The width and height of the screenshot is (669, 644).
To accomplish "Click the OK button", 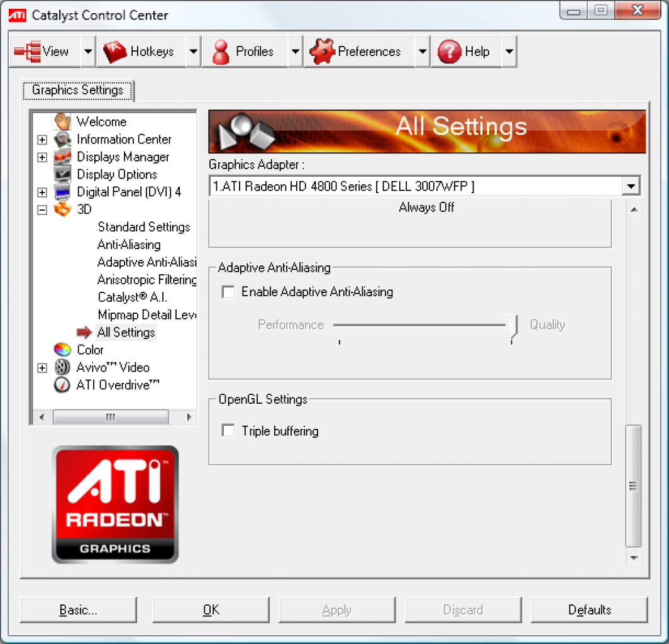I will (x=211, y=610).
